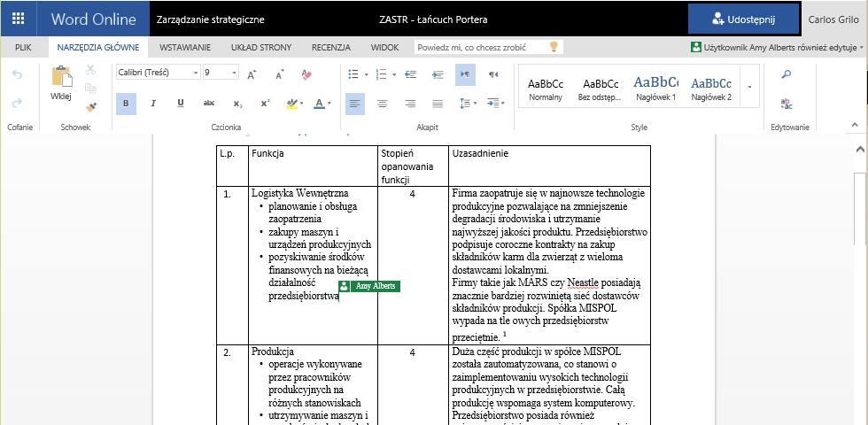Image resolution: width=868 pixels, height=425 pixels.
Task: Justify the paragraph text
Action: click(x=438, y=104)
